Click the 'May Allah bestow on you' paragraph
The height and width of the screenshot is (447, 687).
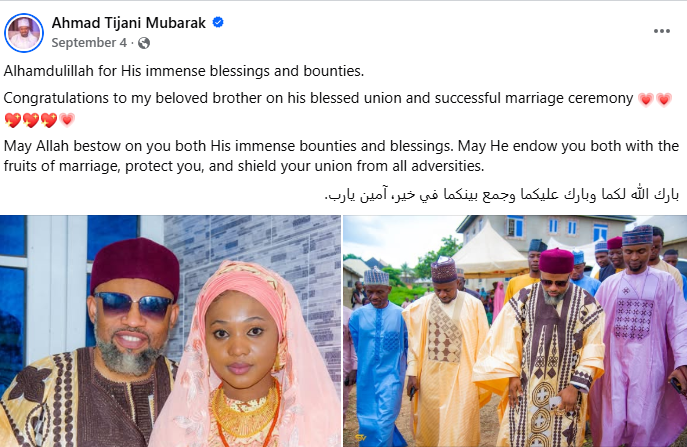(340, 155)
